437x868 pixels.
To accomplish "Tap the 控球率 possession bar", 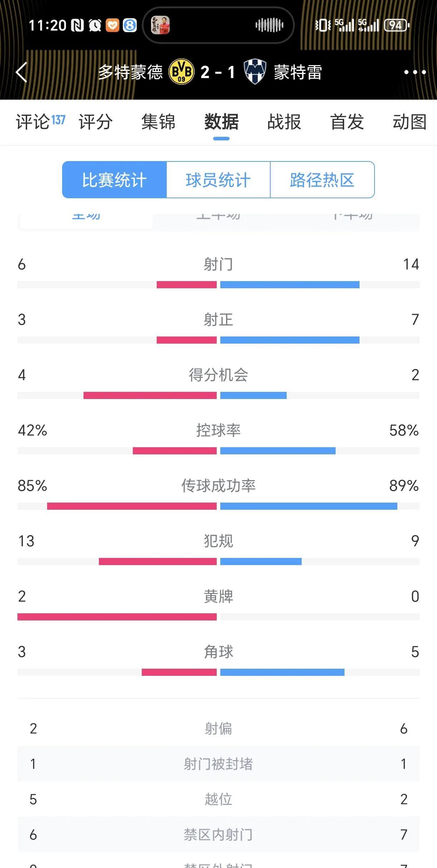I will click(218, 451).
